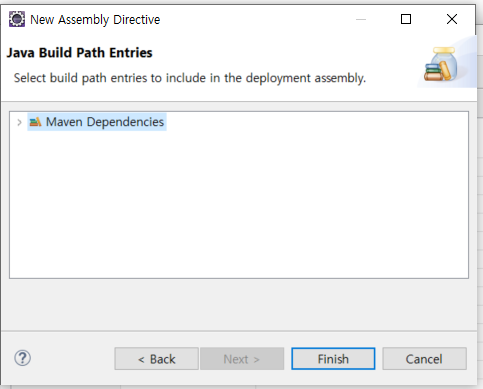483x389 pixels.
Task: Maximize the New Assembly Directive dialog
Action: pos(406,19)
